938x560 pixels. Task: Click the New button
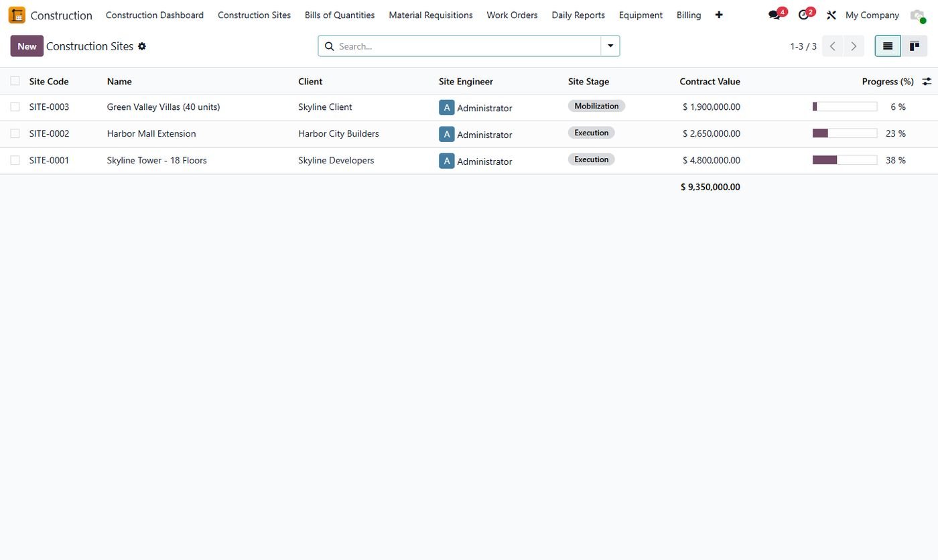[x=27, y=46]
